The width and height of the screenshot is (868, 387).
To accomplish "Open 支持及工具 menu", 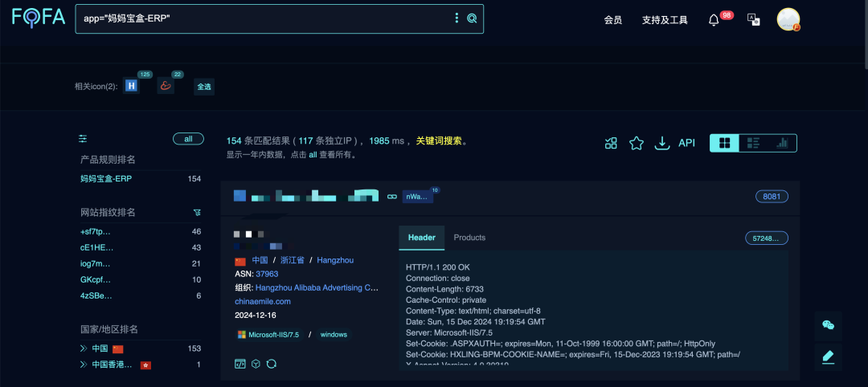I will click(665, 20).
